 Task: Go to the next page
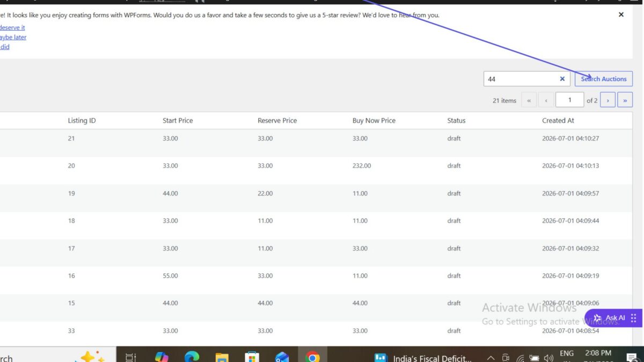[x=608, y=100]
